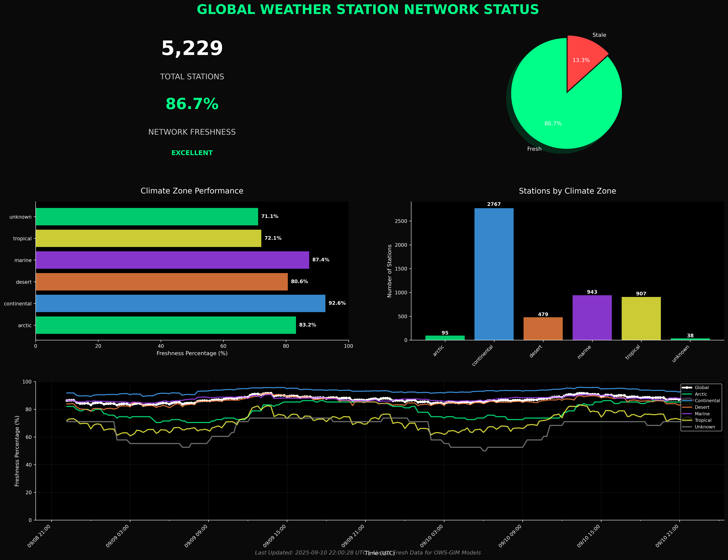Click the Desert entry in the legend
The width and height of the screenshot is (728, 560).
[x=696, y=407]
